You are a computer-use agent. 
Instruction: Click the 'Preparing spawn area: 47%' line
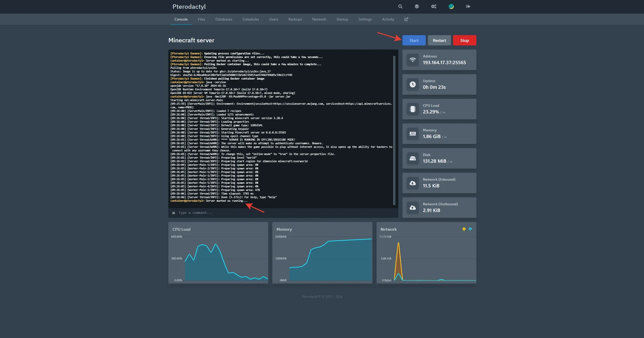(x=215, y=190)
